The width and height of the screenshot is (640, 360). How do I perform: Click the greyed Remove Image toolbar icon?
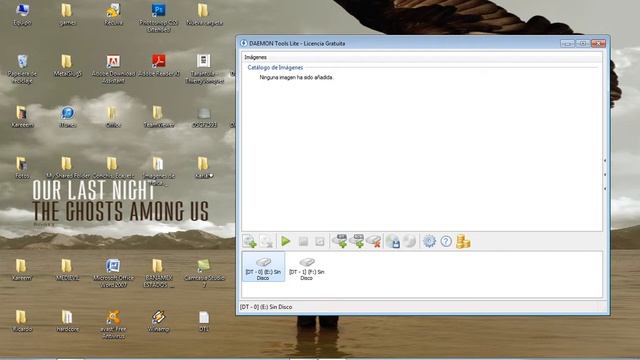coord(267,241)
